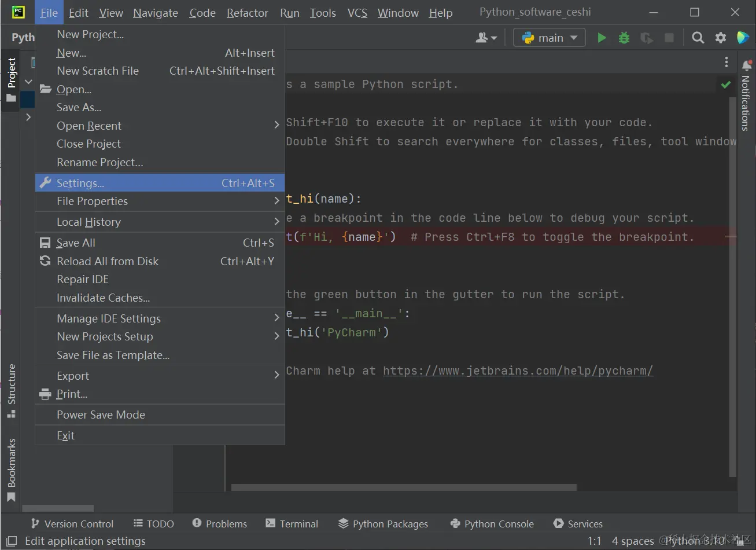Collapse the expanded project tree node arrow
This screenshot has height=550, width=756.
click(28, 82)
